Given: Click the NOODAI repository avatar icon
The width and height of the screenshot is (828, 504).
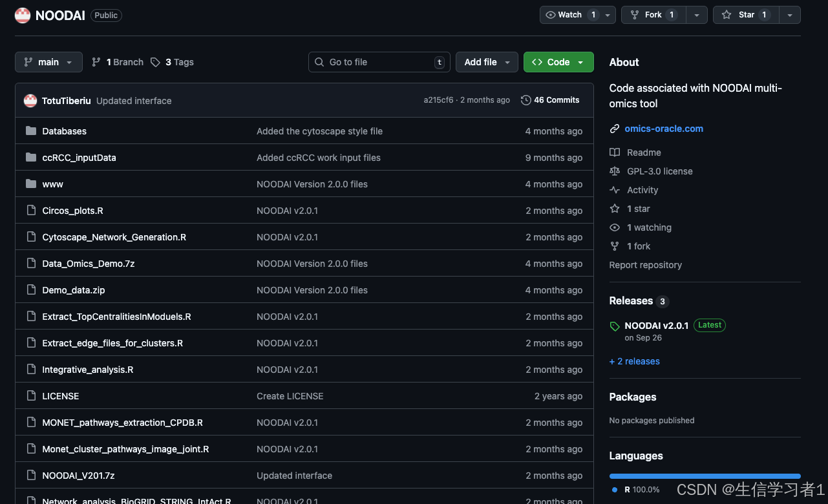Looking at the screenshot, I should [23, 16].
